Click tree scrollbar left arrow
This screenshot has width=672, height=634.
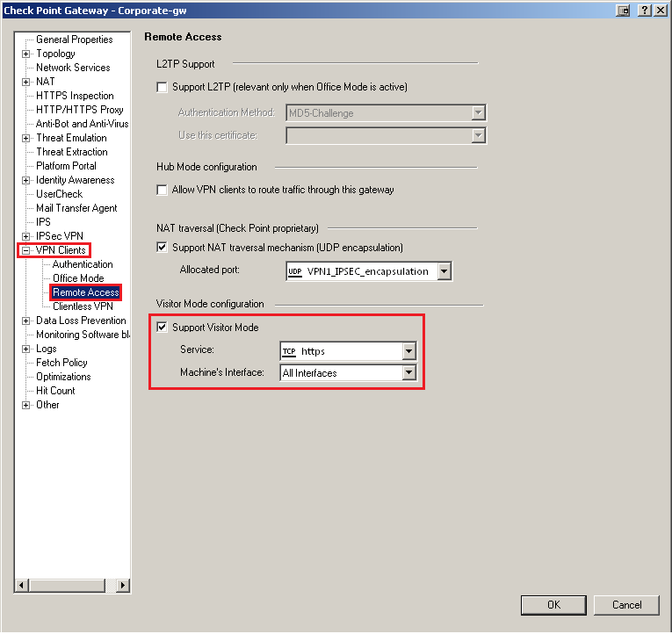coord(22,585)
